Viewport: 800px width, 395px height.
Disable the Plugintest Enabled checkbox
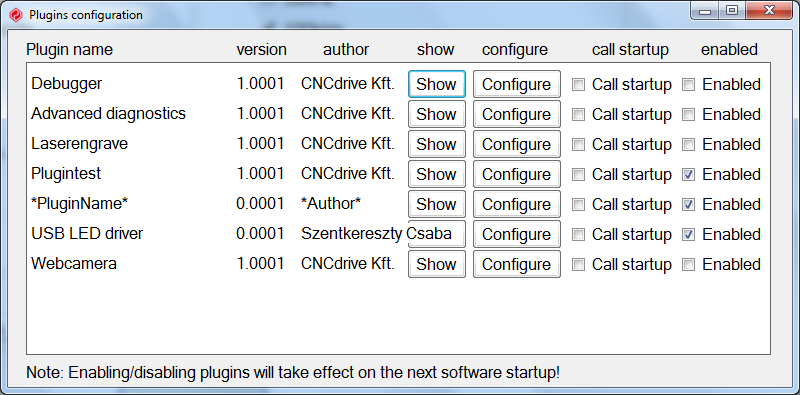[x=688, y=175]
